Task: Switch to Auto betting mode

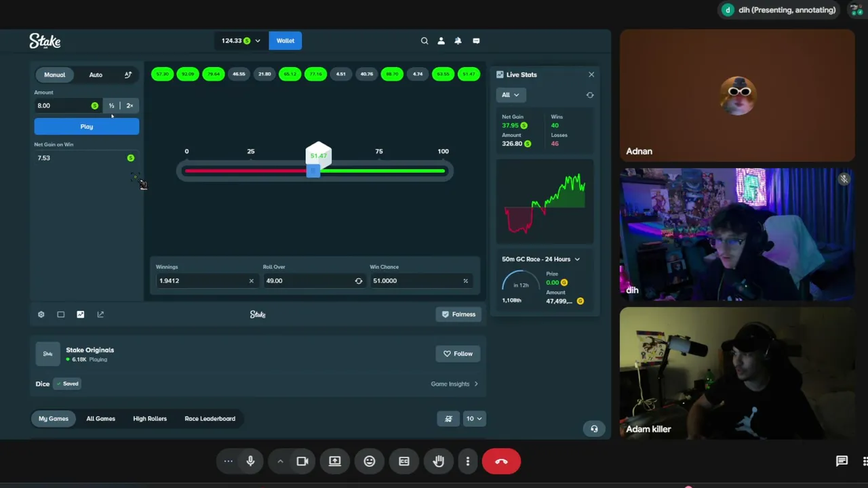Action: [x=96, y=75]
